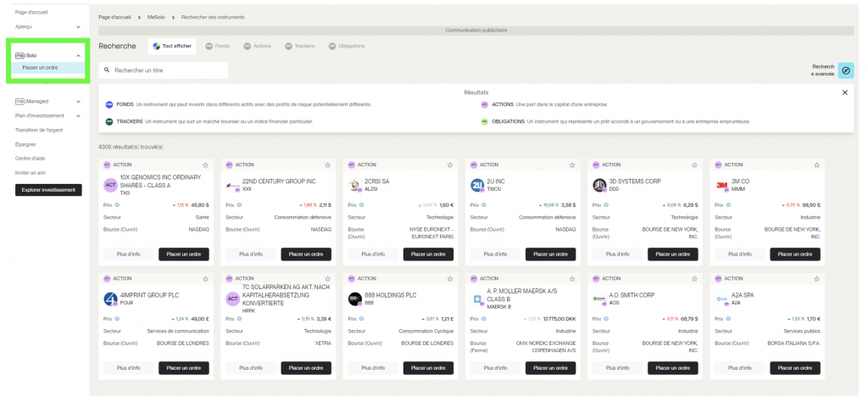Expand Plan d'investissement submenu
Screen dimensions: 868x402
[x=78, y=115]
